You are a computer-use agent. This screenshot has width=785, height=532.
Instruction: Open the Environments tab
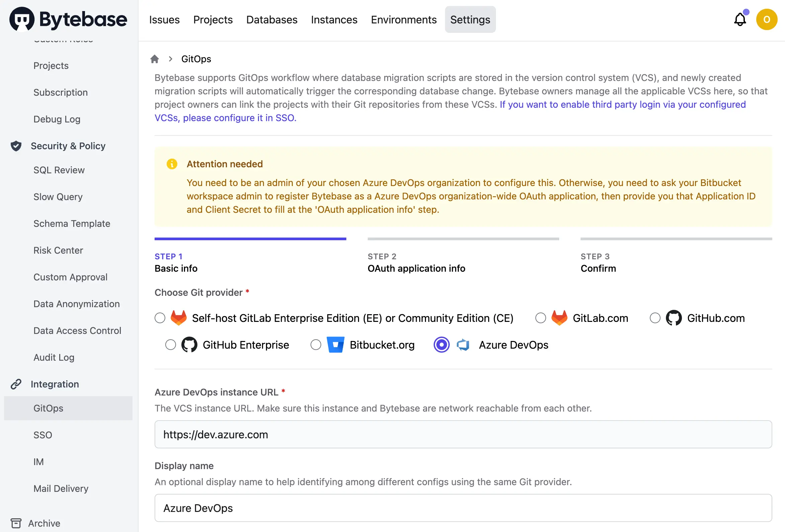coord(404,20)
